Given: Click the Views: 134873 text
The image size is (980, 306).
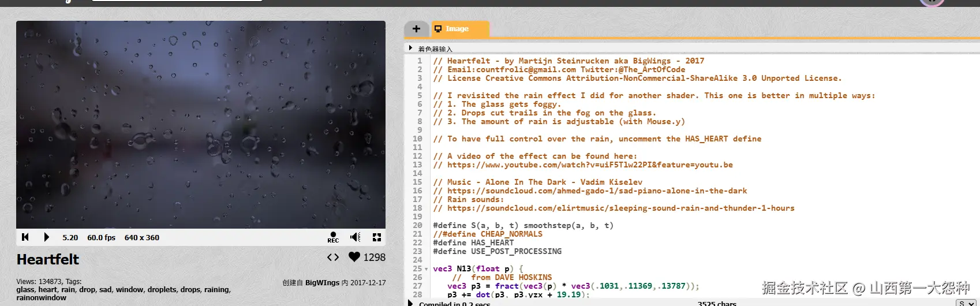Looking at the screenshot, I should point(39,282).
